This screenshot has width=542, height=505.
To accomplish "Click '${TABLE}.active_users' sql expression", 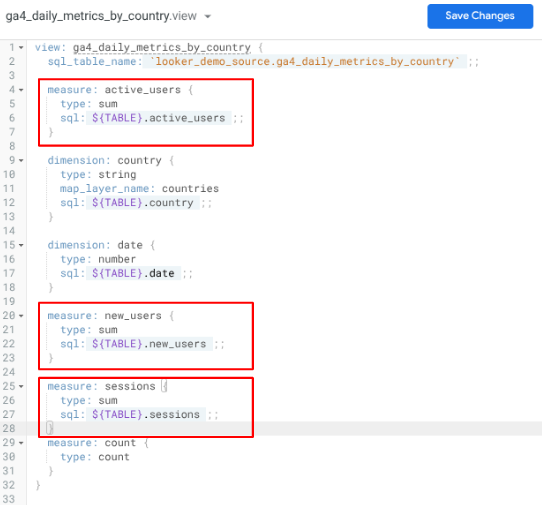I will [x=159, y=118].
